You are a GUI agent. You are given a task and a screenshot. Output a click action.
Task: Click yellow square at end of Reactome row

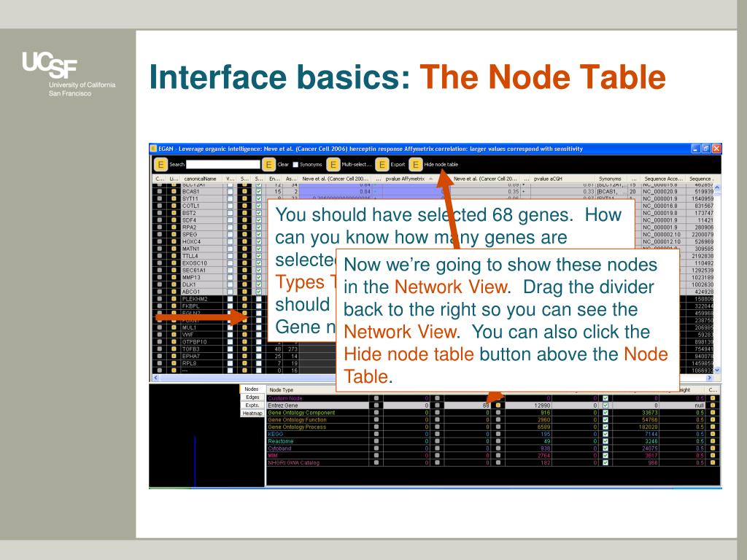coord(713,441)
